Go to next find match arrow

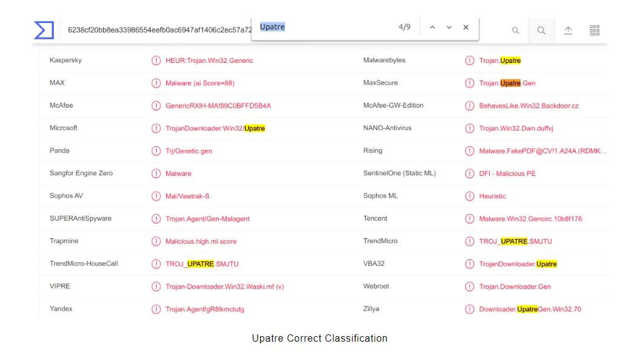[x=449, y=27]
